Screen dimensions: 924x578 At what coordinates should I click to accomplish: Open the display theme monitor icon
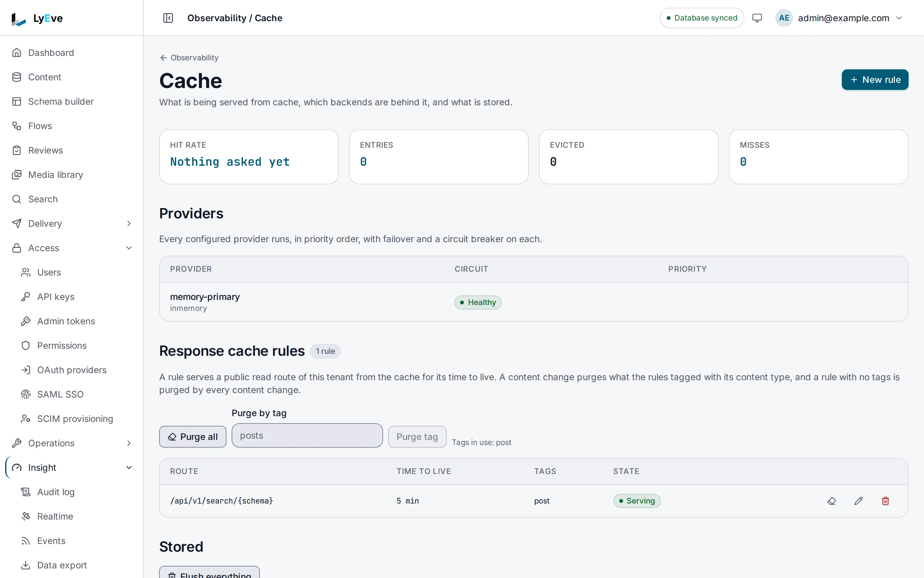pyautogui.click(x=757, y=18)
